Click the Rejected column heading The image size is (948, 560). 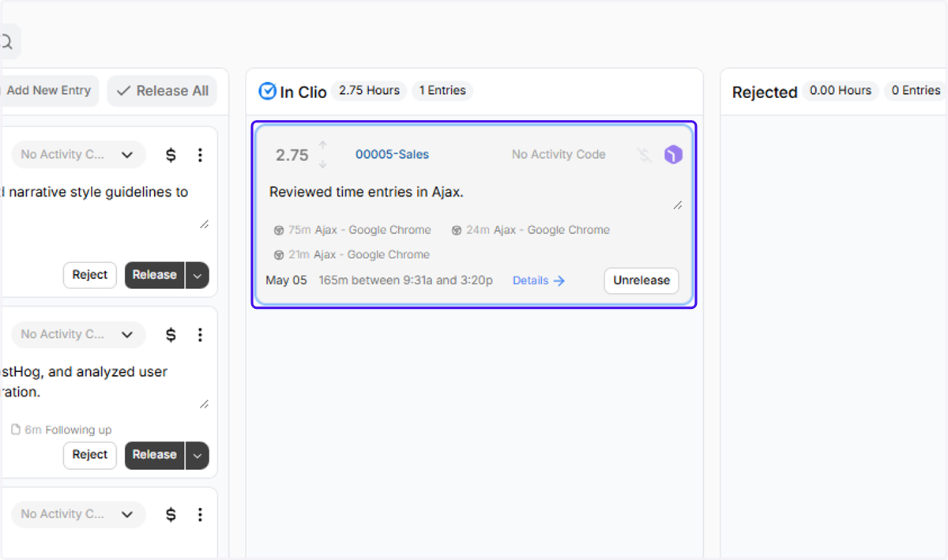click(x=765, y=92)
